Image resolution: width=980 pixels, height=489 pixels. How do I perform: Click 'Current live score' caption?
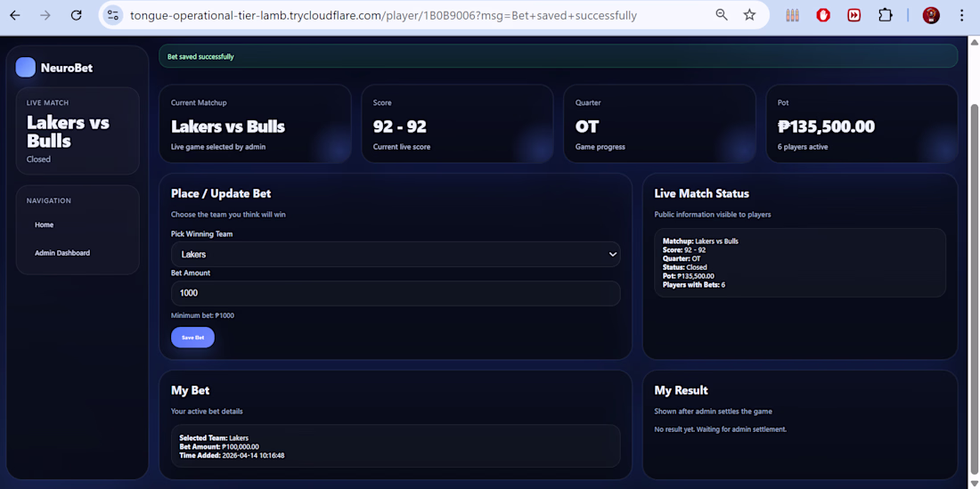coord(401,147)
